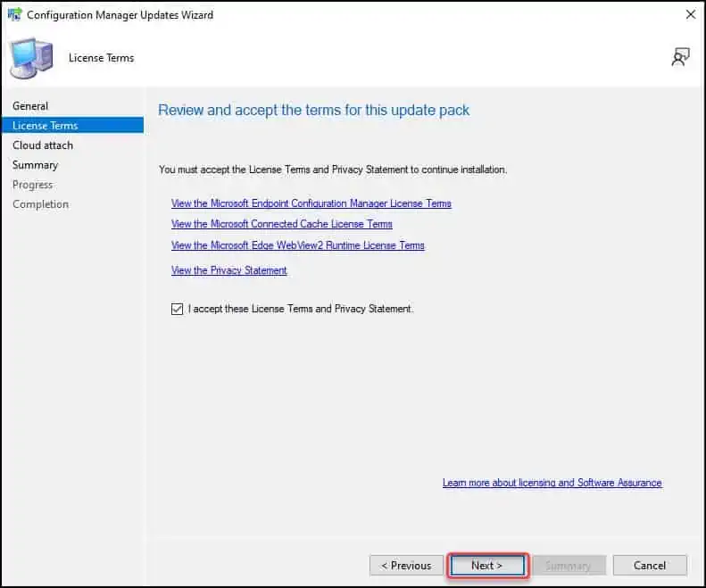Close the Configuration Manager Updates Wizard window

[691, 15]
